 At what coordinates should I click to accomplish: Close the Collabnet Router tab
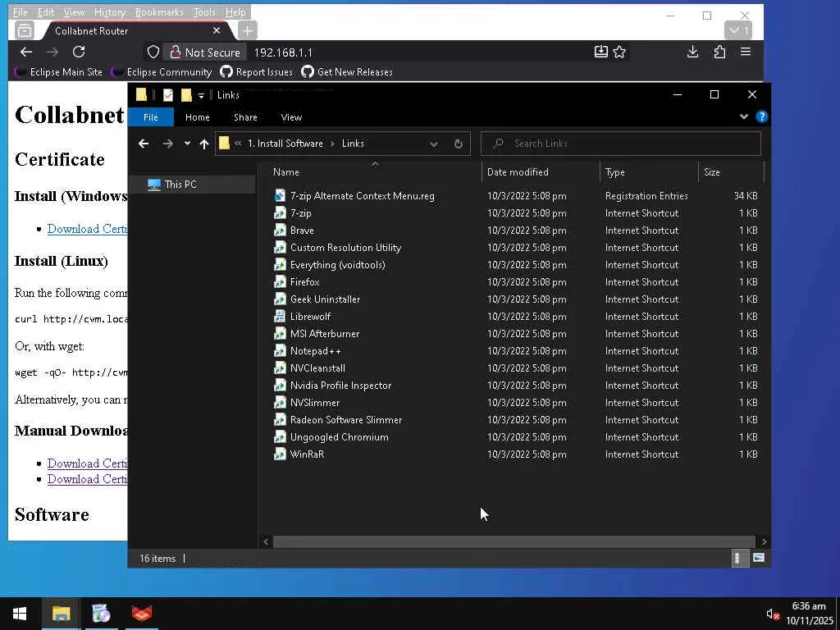pos(217,30)
